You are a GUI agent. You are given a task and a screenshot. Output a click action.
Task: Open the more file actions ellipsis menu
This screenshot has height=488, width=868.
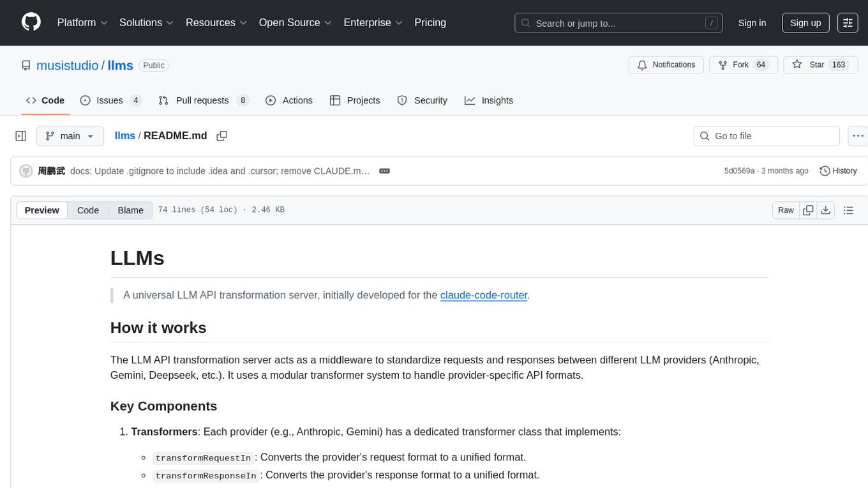click(x=858, y=136)
